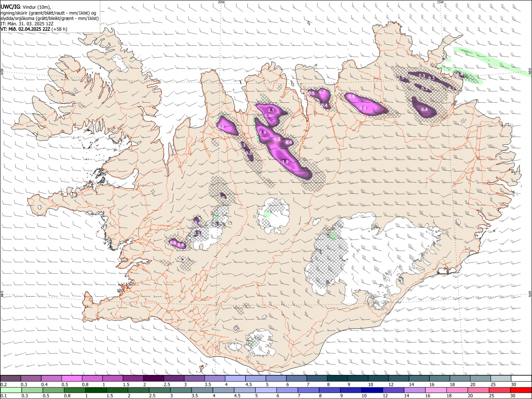This screenshot has width=532, height=399.
Task: Click the "0.2" label in the upper legend
Action: [x=3, y=384]
